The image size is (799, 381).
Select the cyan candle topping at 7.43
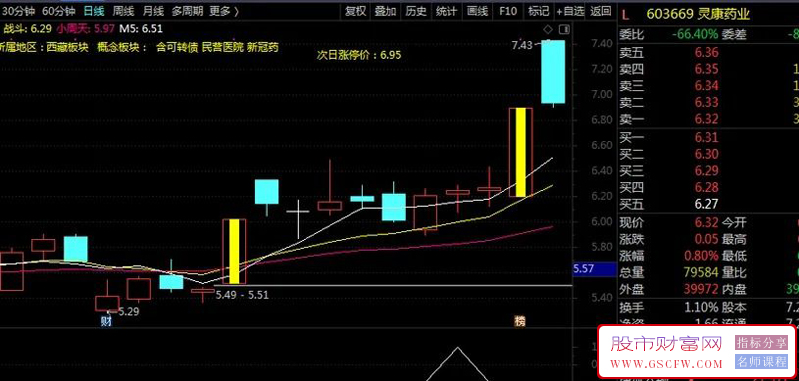coord(553,71)
